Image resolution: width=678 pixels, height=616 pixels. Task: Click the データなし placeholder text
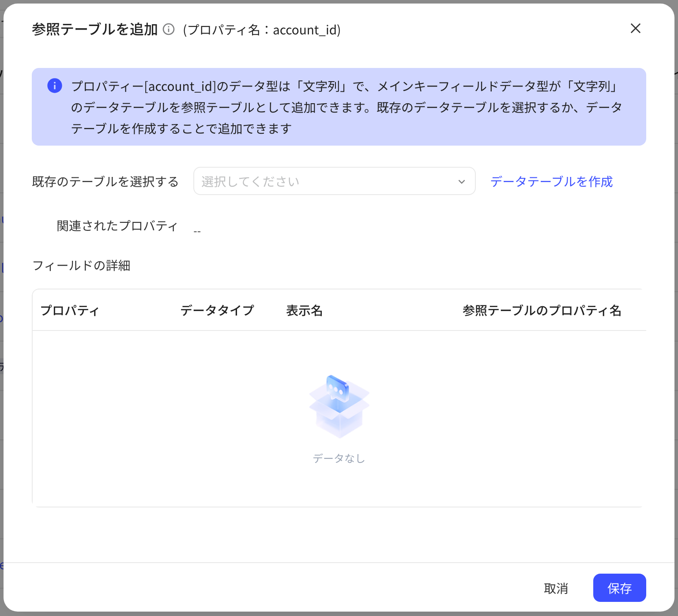339,458
